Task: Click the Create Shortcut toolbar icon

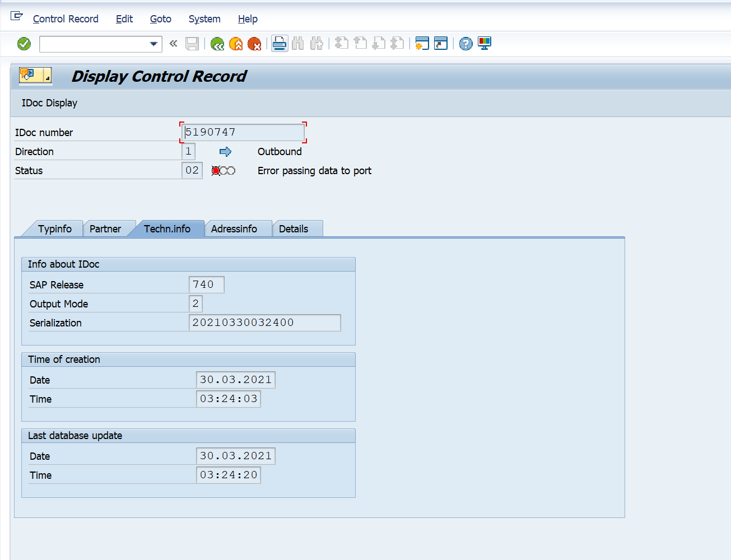Action: coord(441,44)
